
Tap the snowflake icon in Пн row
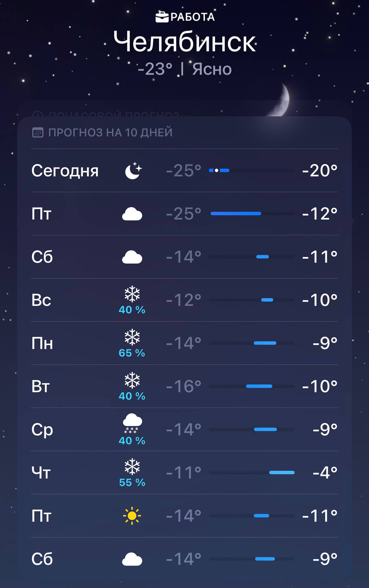click(x=132, y=337)
